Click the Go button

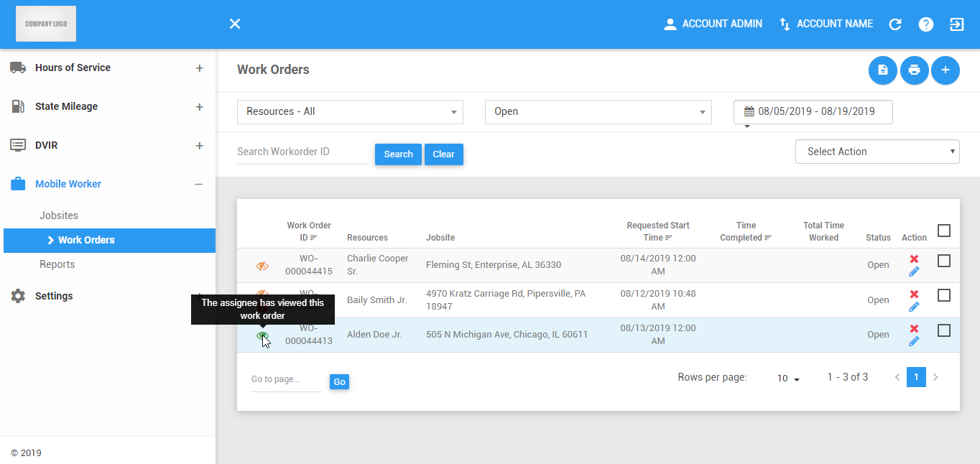[340, 382]
